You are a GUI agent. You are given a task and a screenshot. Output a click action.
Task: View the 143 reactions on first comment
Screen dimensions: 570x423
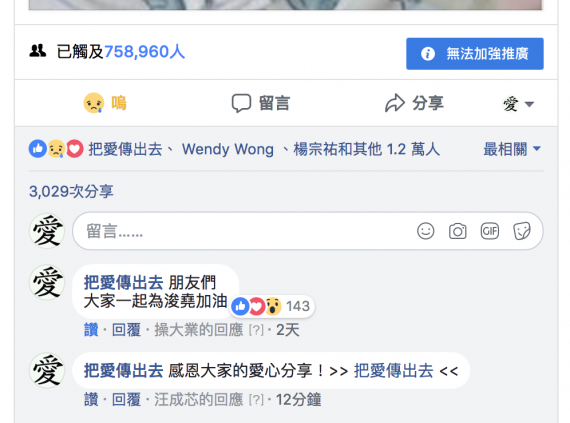coord(272,306)
